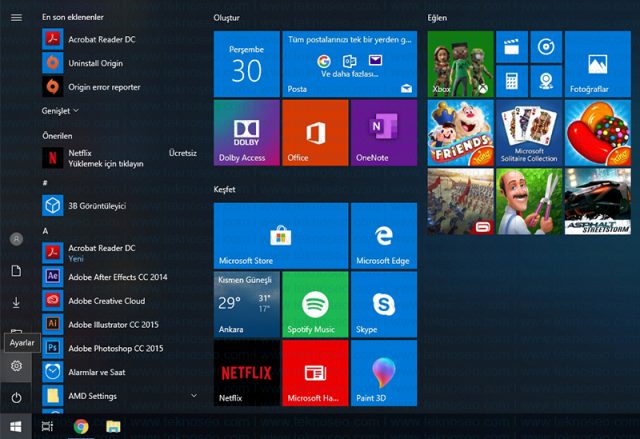Click the Eğlen group heading
The width and height of the screenshot is (640, 439).
[437, 18]
